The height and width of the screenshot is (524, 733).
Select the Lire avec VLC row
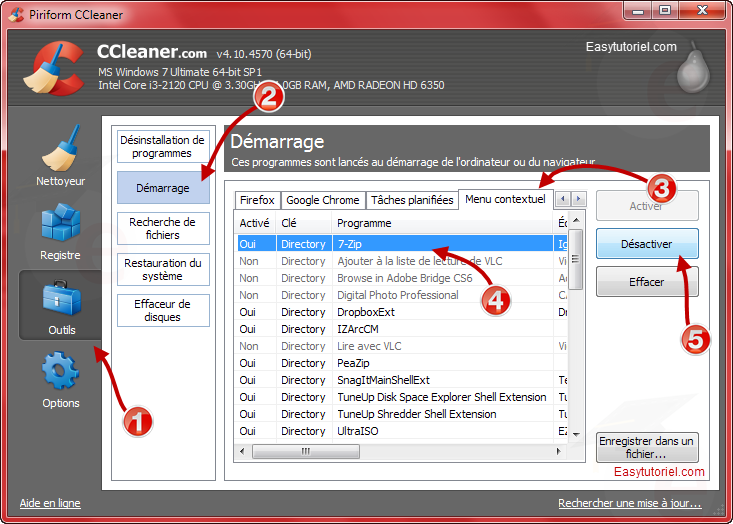[401, 346]
